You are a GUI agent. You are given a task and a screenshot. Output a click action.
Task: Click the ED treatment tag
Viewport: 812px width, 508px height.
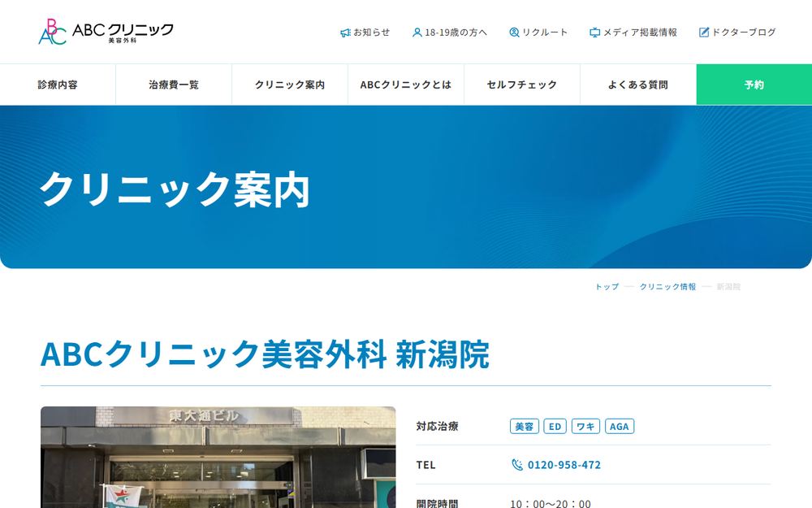555,427
